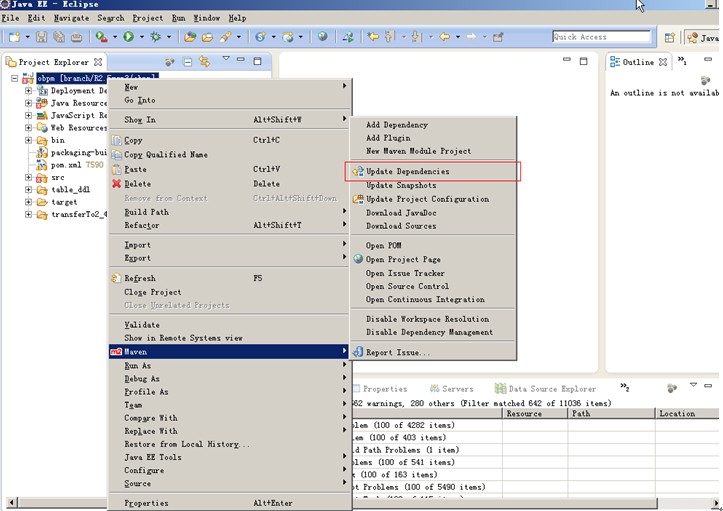The image size is (723, 511).
Task: Switch to the Data Source Explorer tab
Action: 545,389
